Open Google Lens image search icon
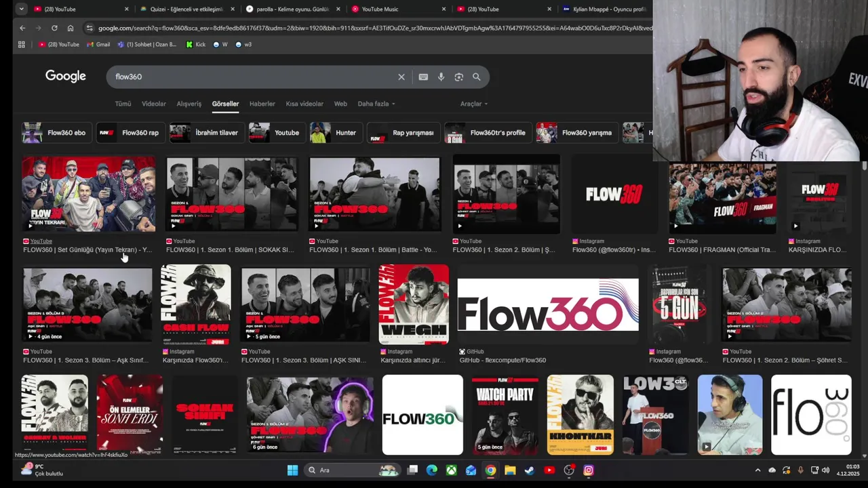868x488 pixels. [458, 77]
